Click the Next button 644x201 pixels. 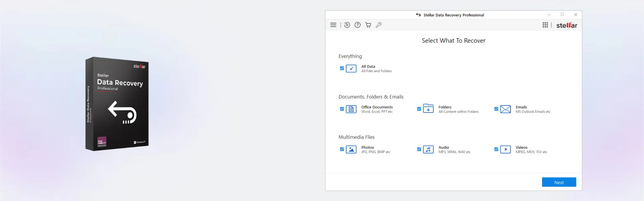click(559, 182)
